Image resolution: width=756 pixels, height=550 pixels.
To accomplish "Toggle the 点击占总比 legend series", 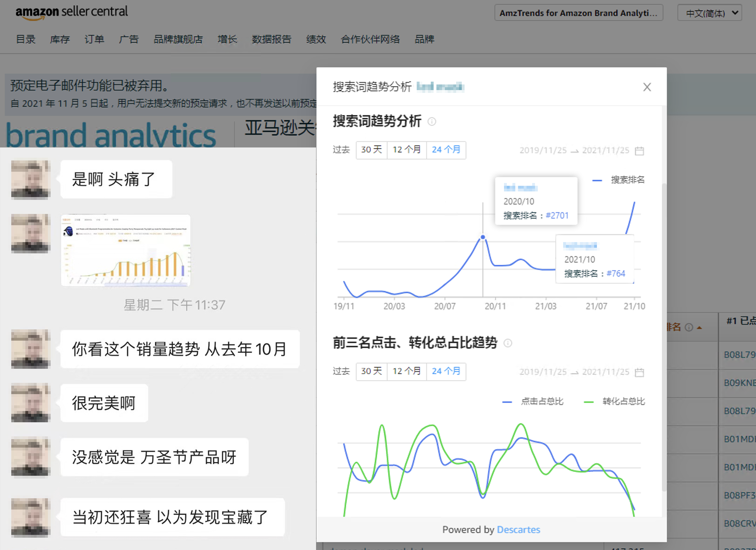I will (541, 402).
